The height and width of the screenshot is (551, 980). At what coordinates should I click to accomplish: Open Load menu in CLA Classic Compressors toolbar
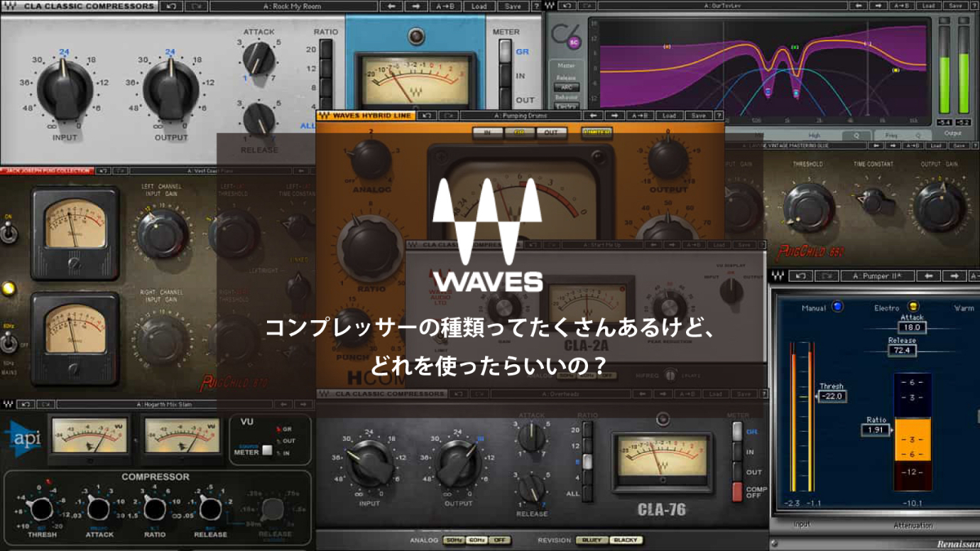[479, 6]
